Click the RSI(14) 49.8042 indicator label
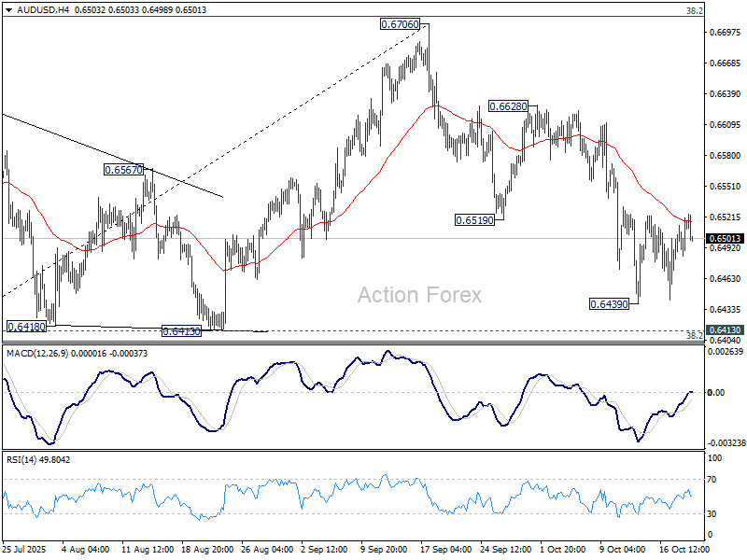Viewport: 747px width, 560px height. click(35, 457)
